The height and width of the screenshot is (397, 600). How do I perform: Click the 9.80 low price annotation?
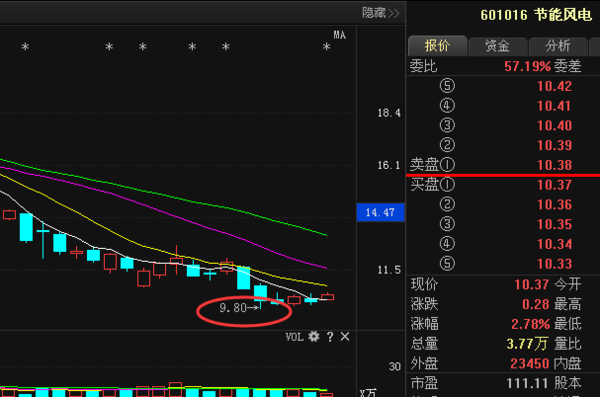pyautogui.click(x=233, y=307)
